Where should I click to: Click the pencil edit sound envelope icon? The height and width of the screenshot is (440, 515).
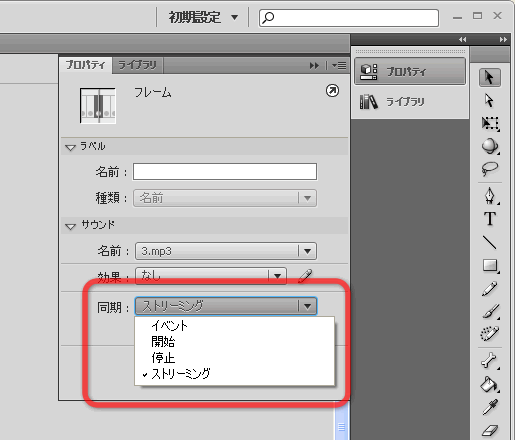(x=305, y=276)
